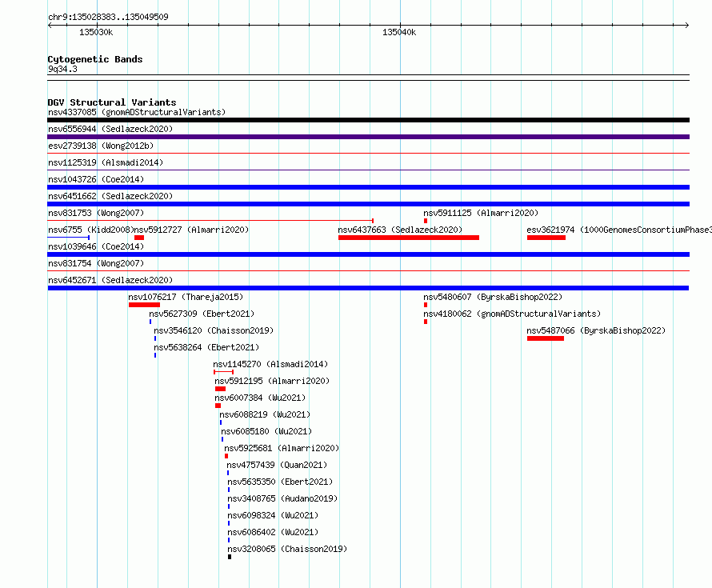Click the nsv1145270 Alsmadi2014 label
Image resolution: width=712 pixels, height=588 pixels.
point(270,364)
